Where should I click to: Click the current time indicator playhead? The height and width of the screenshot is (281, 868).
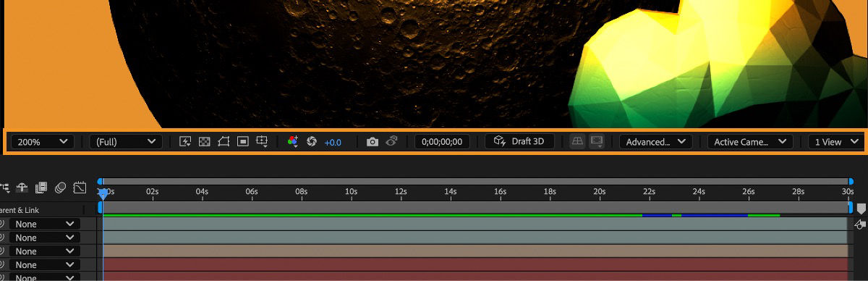click(103, 193)
